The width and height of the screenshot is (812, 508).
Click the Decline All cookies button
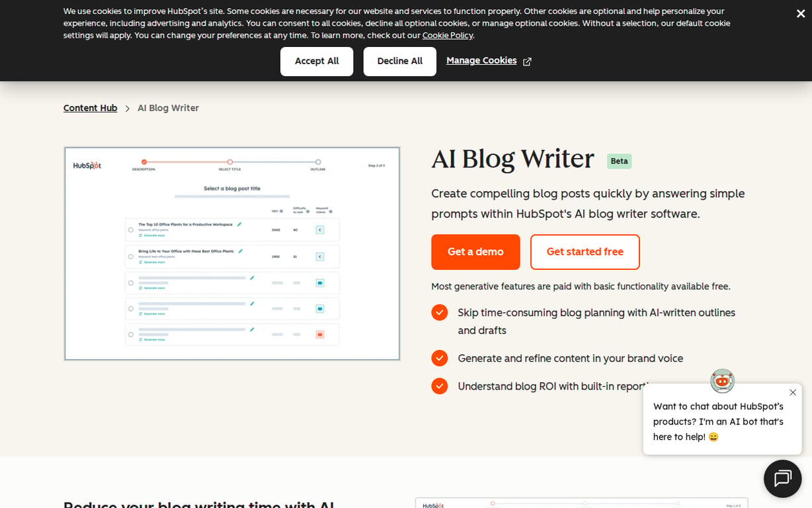(x=400, y=62)
